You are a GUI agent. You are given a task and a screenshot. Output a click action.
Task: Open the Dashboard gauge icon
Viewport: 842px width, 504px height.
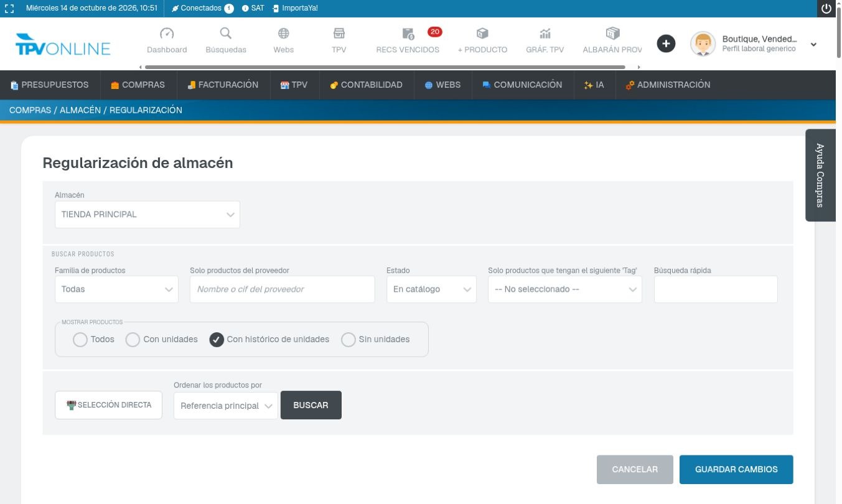pos(167,34)
